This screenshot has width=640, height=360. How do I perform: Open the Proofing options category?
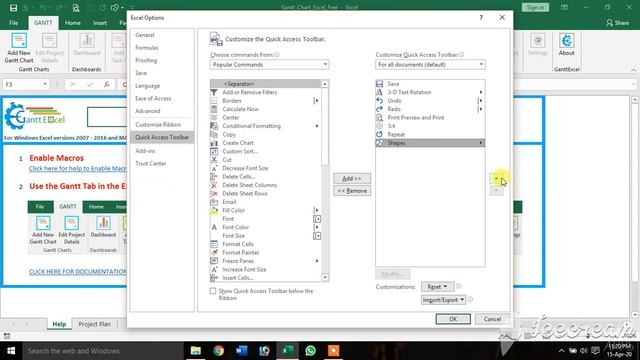pyautogui.click(x=146, y=60)
